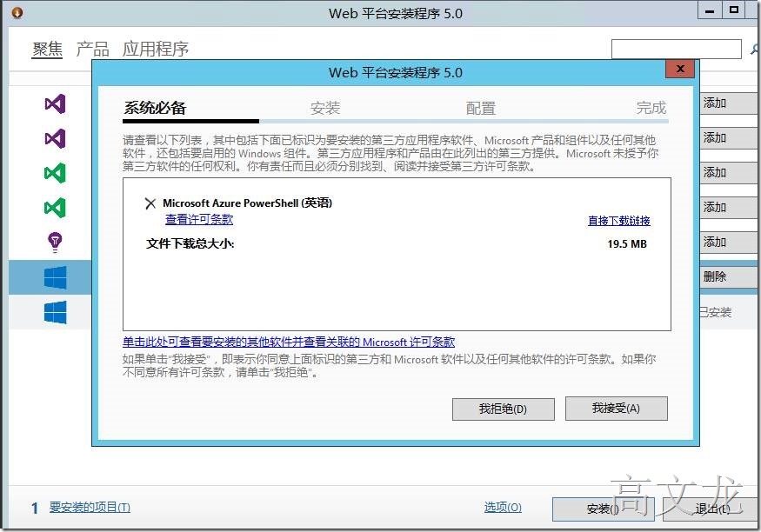Minimize the main installer window
The width and height of the screenshot is (761, 532).
[x=710, y=10]
